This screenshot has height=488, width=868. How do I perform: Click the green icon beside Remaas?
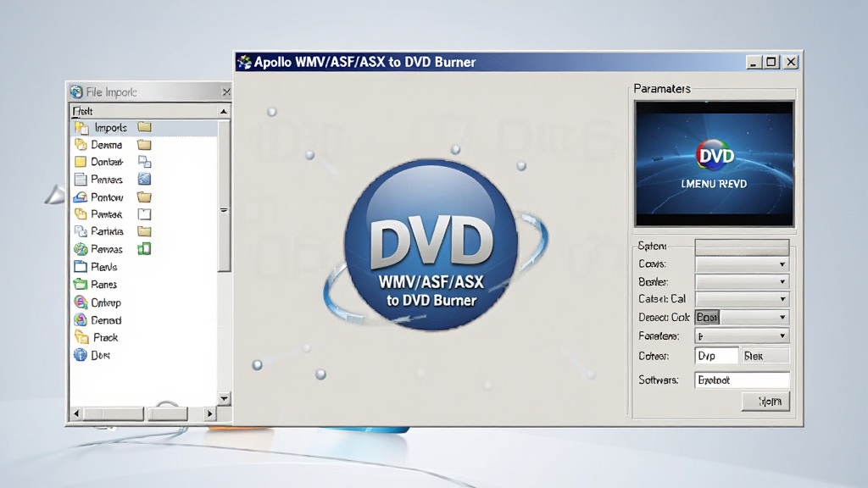point(144,249)
